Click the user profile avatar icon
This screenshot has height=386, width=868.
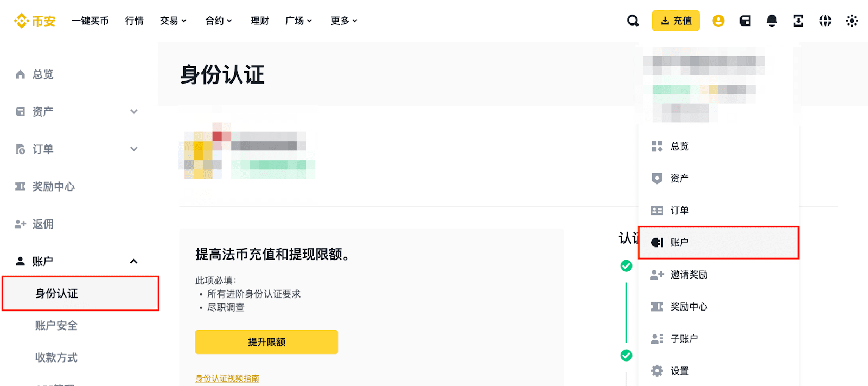718,21
